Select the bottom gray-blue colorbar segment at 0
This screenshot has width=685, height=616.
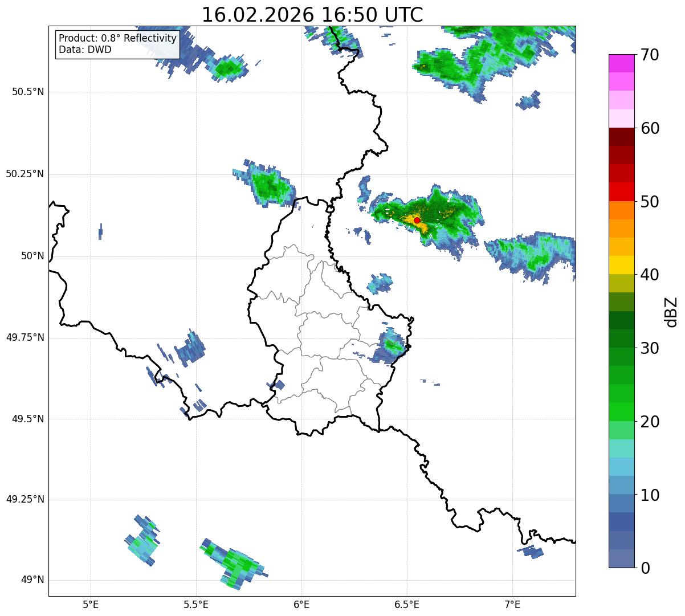pos(622,558)
